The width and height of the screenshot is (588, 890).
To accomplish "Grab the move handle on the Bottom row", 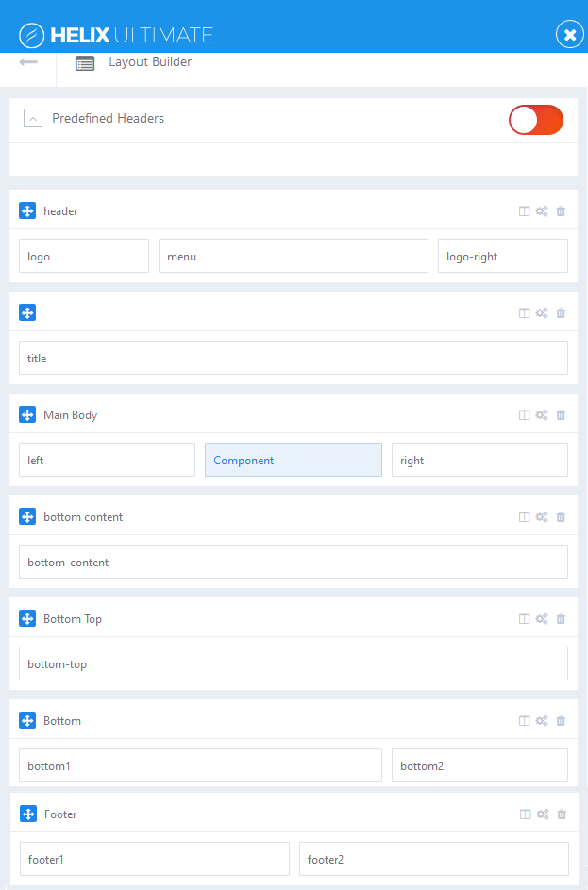I will (x=26, y=720).
